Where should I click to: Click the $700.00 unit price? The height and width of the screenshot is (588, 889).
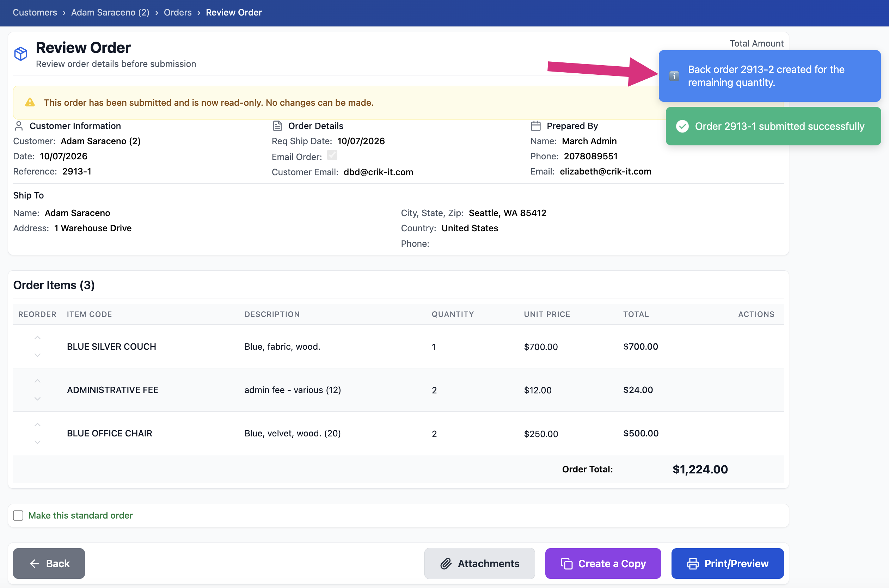point(541,347)
